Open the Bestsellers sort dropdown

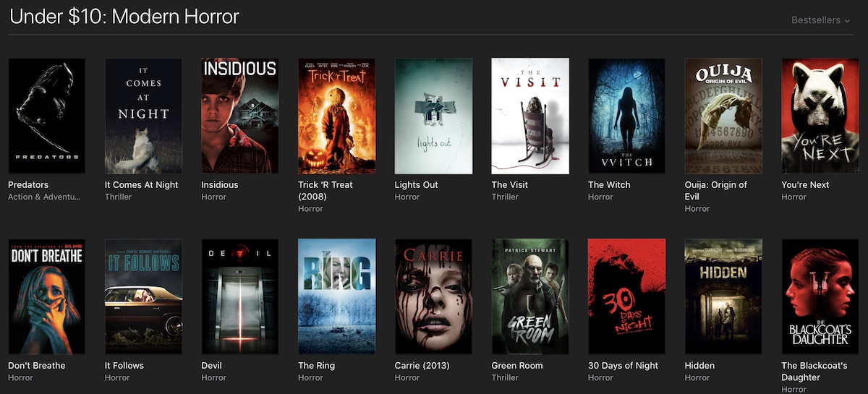pos(821,20)
